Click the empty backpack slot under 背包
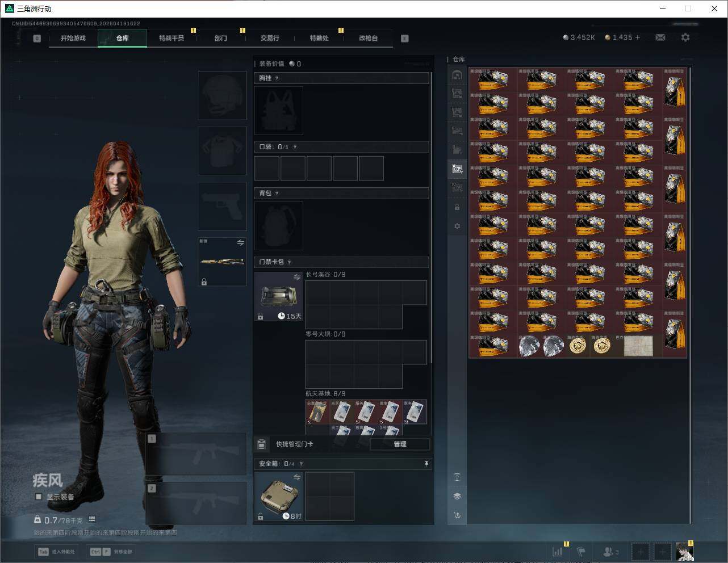This screenshot has height=563, width=728. coord(279,225)
